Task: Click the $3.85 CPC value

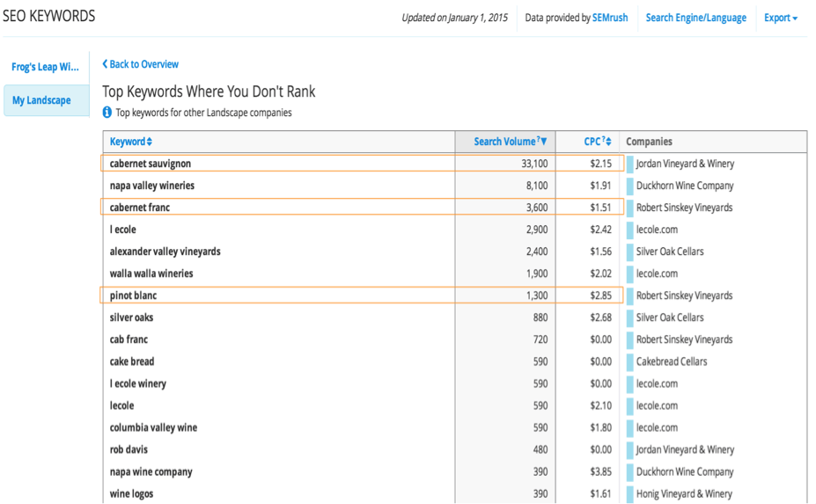Action: [x=600, y=471]
